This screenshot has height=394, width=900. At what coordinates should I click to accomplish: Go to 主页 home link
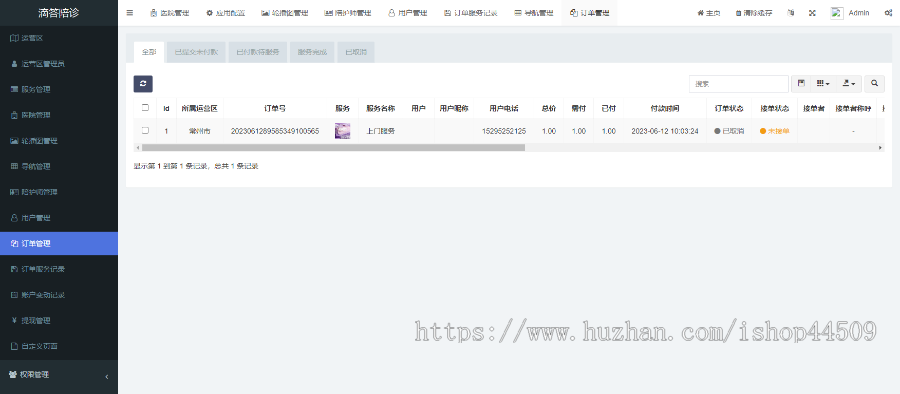[x=709, y=13]
